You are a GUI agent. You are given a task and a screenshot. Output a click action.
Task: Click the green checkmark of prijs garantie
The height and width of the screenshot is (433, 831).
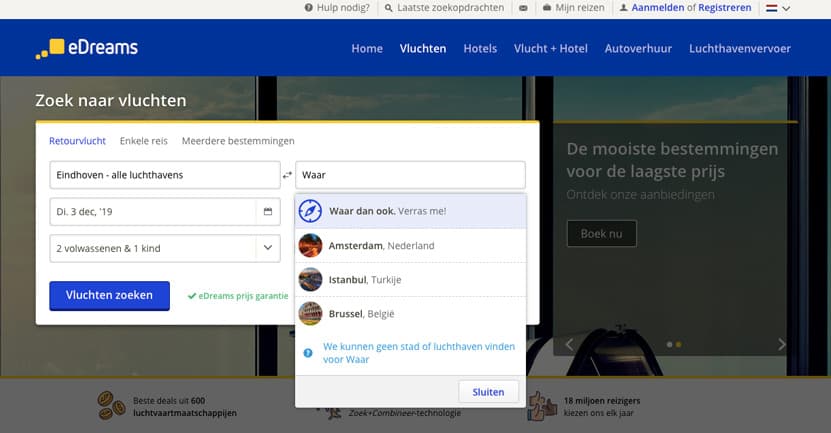(192, 296)
